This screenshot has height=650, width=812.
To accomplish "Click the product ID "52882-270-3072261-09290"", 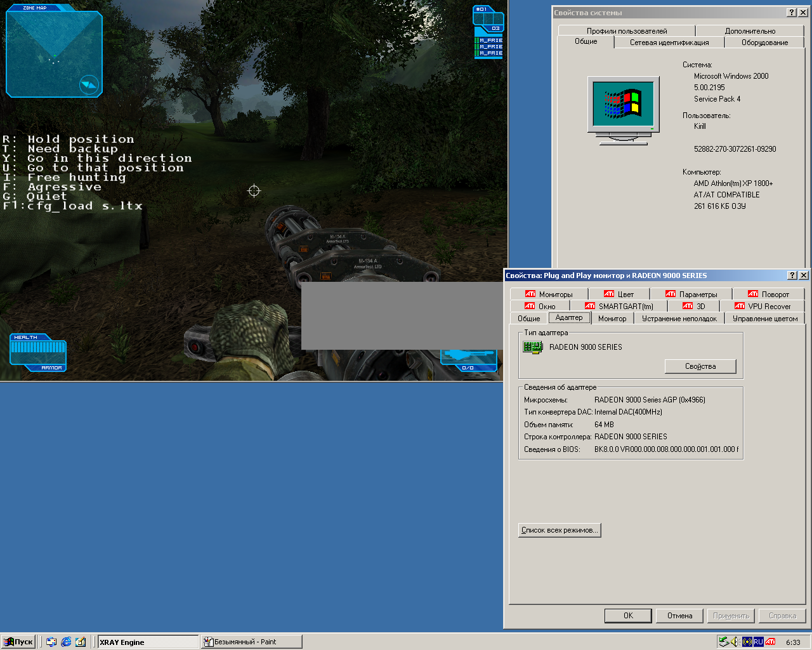I will (735, 149).
